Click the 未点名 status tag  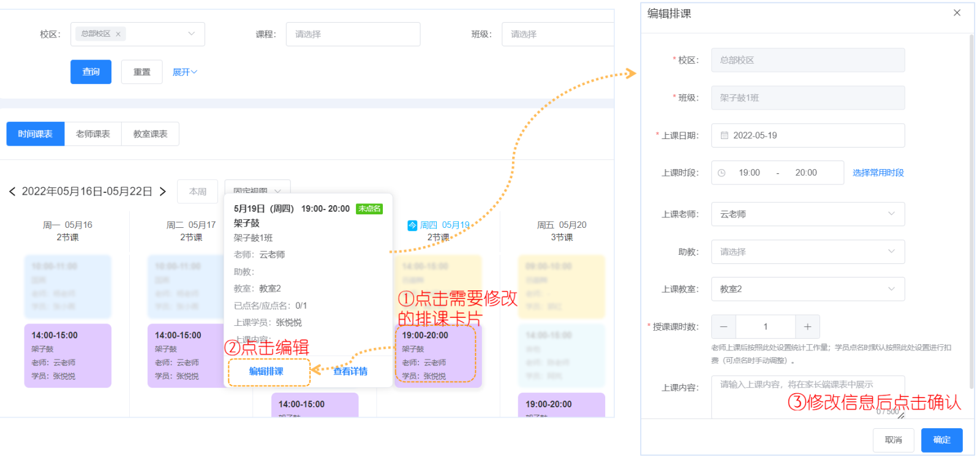(369, 209)
